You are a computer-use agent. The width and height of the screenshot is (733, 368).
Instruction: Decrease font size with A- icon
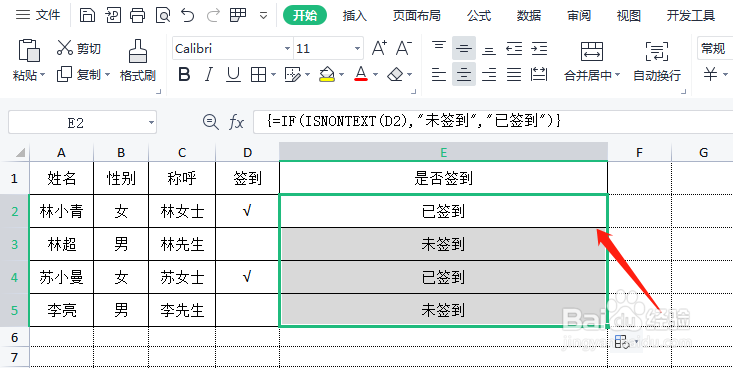point(403,48)
